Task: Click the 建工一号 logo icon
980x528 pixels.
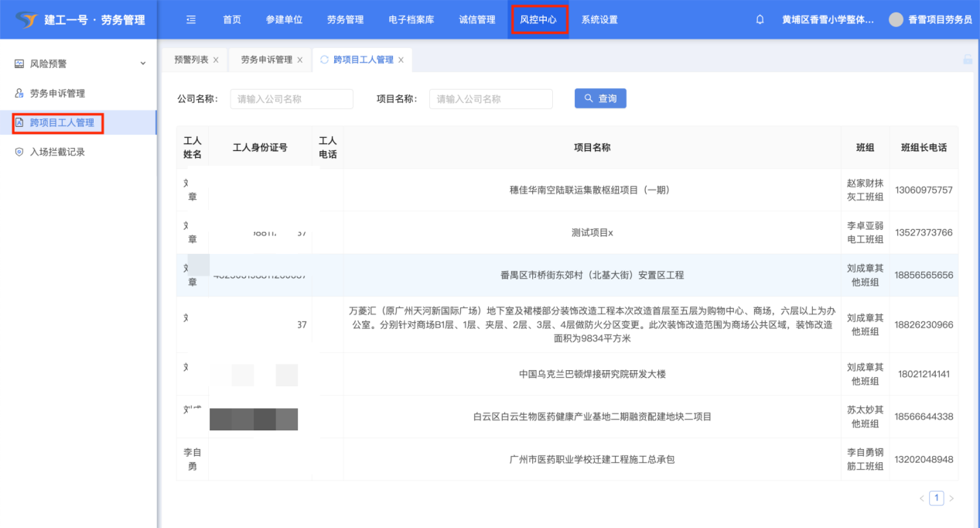Action: [x=26, y=20]
